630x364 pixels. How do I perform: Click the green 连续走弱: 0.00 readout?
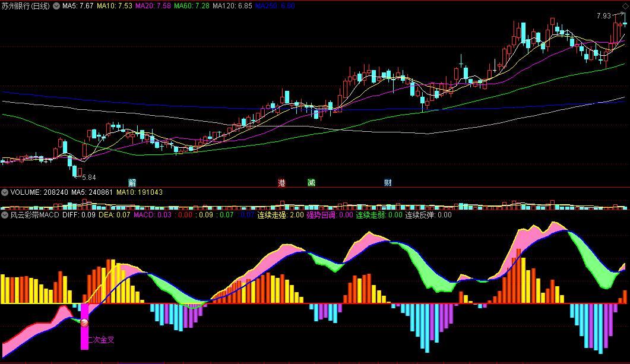(379, 215)
